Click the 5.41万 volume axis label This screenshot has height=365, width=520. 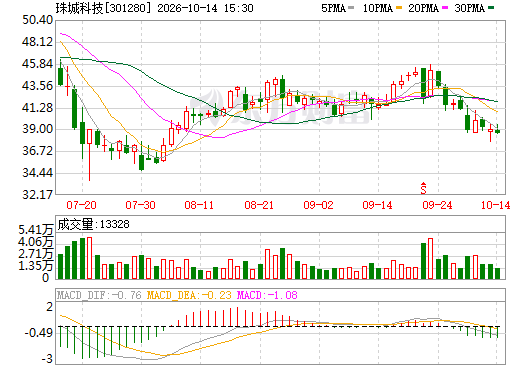tap(36, 230)
